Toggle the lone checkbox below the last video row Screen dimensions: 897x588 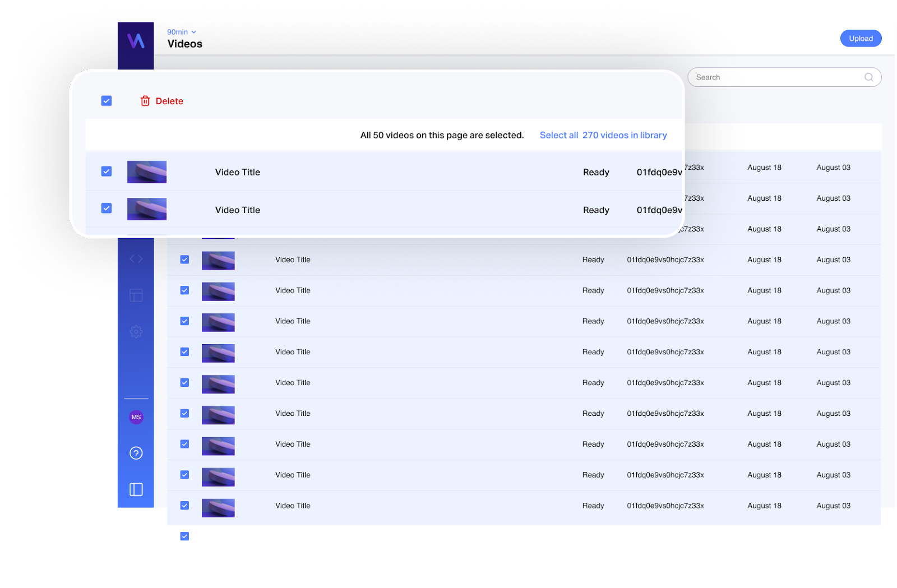[184, 536]
